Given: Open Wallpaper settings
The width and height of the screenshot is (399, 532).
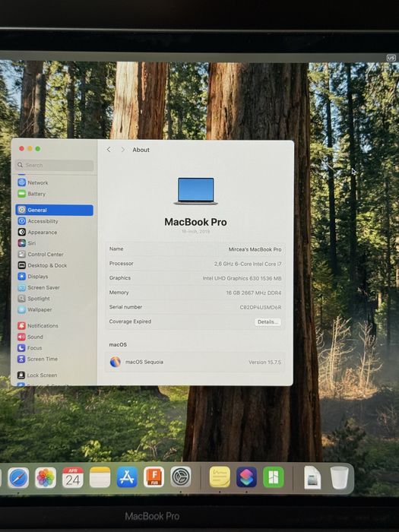Looking at the screenshot, I should tap(35, 309).
